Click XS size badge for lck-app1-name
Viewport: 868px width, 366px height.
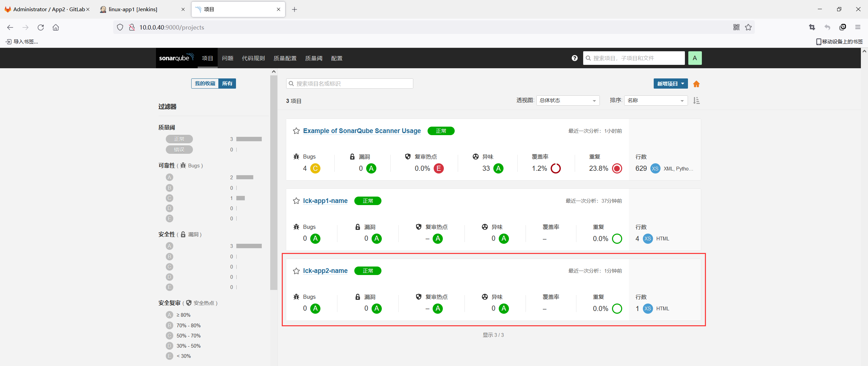648,239
